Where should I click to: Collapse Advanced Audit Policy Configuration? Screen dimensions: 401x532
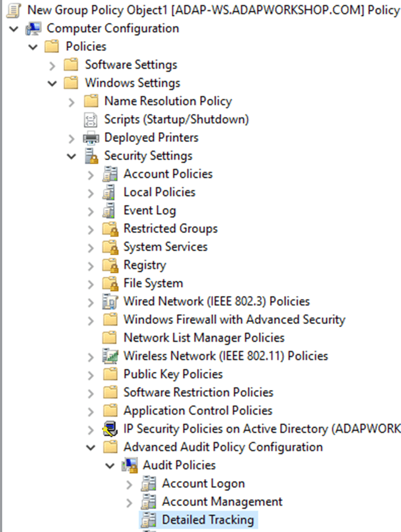(x=91, y=448)
